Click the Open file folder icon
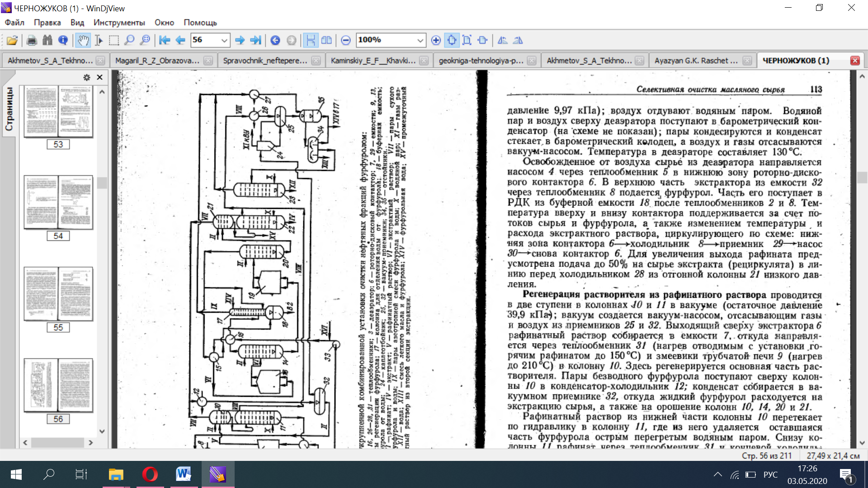 [12, 40]
